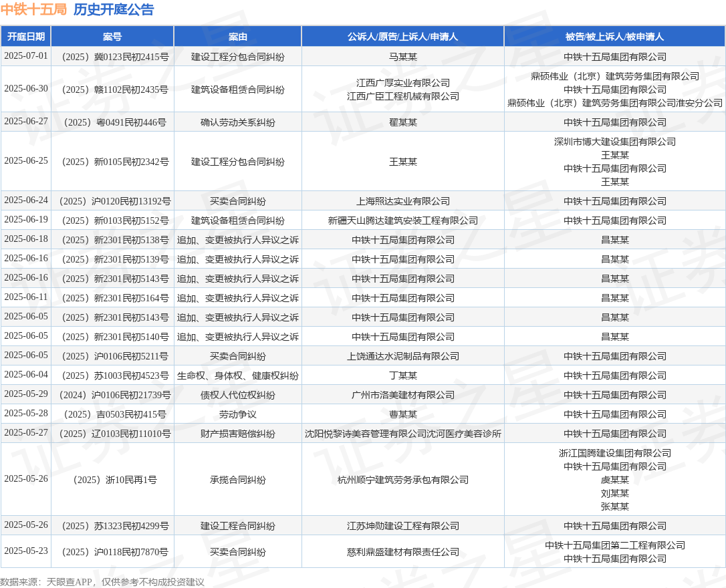Click the plaintiff 马某某

pyautogui.click(x=403, y=57)
